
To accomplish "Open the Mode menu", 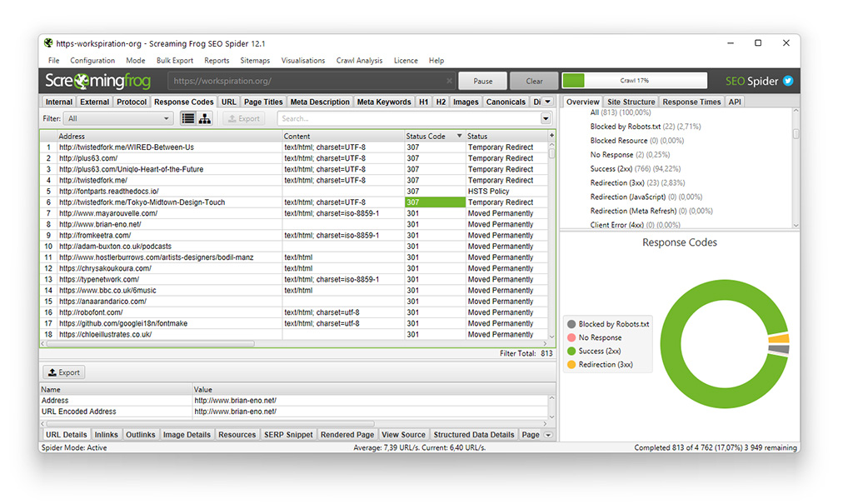I will (x=136, y=61).
